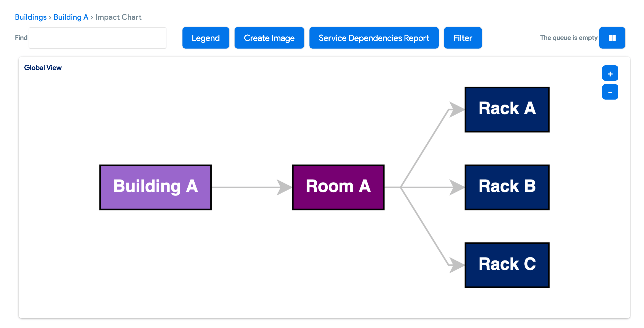The image size is (644, 328).
Task: Pause the queue with the pause button
Action: pos(612,38)
